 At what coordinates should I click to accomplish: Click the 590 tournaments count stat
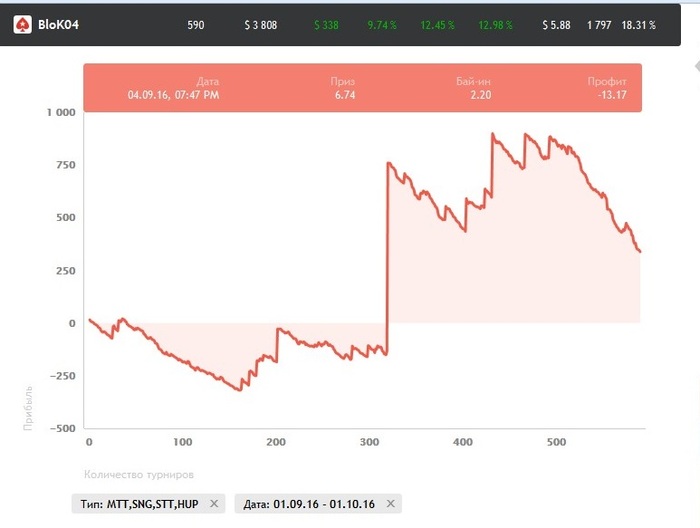pyautogui.click(x=195, y=24)
